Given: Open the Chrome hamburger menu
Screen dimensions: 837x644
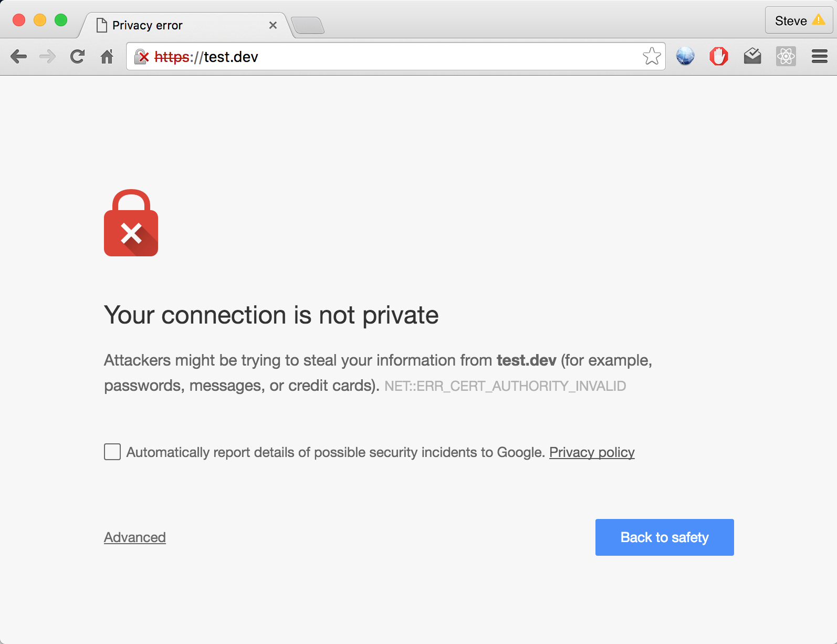Looking at the screenshot, I should (819, 56).
